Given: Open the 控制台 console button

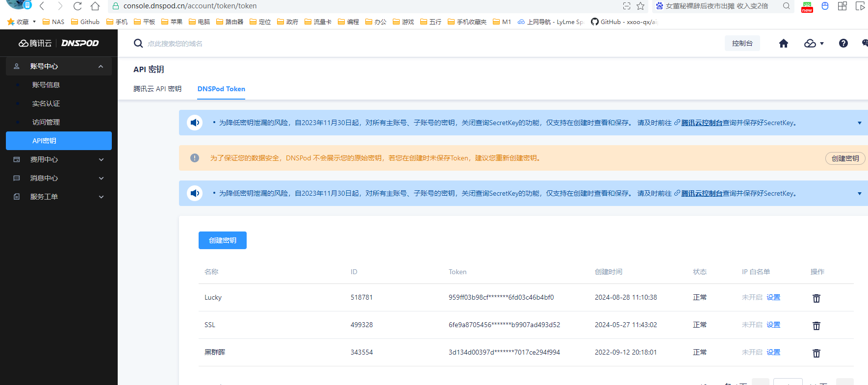Looking at the screenshot, I should 742,43.
